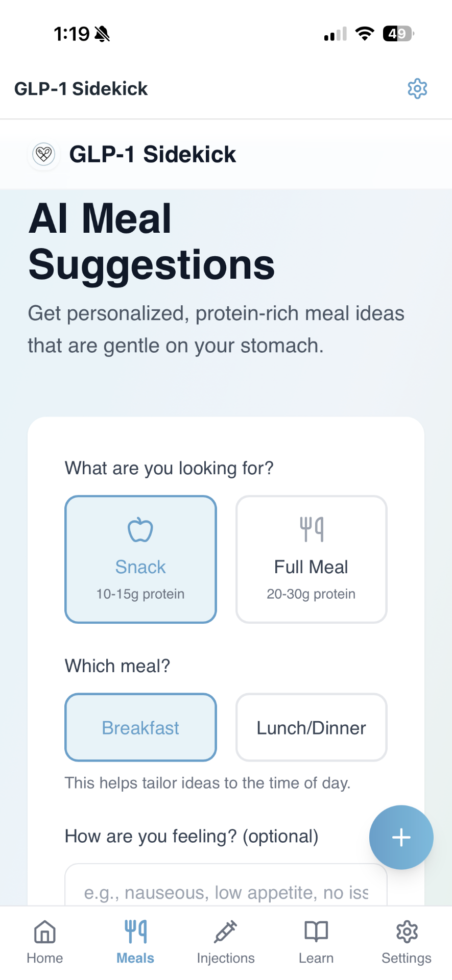Tap the battery indicator in status bar
Image resolution: width=452 pixels, height=980 pixels.
[398, 34]
